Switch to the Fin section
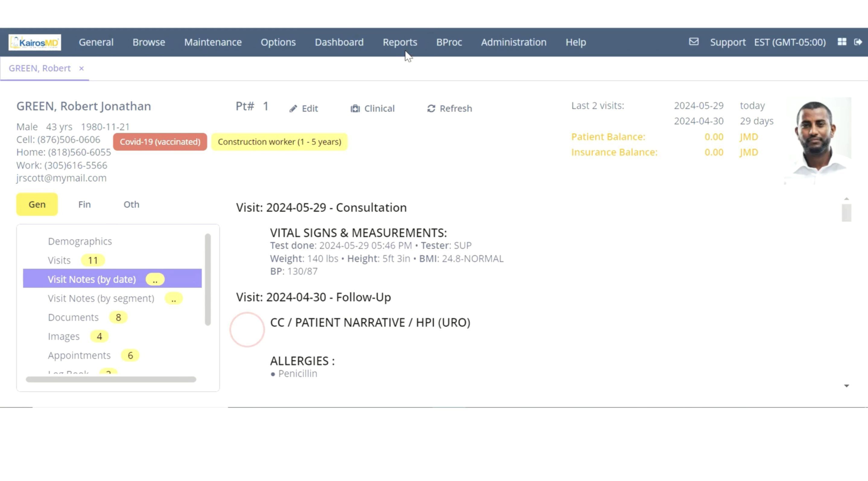Screen dimensions: 868x481 (x=84, y=204)
